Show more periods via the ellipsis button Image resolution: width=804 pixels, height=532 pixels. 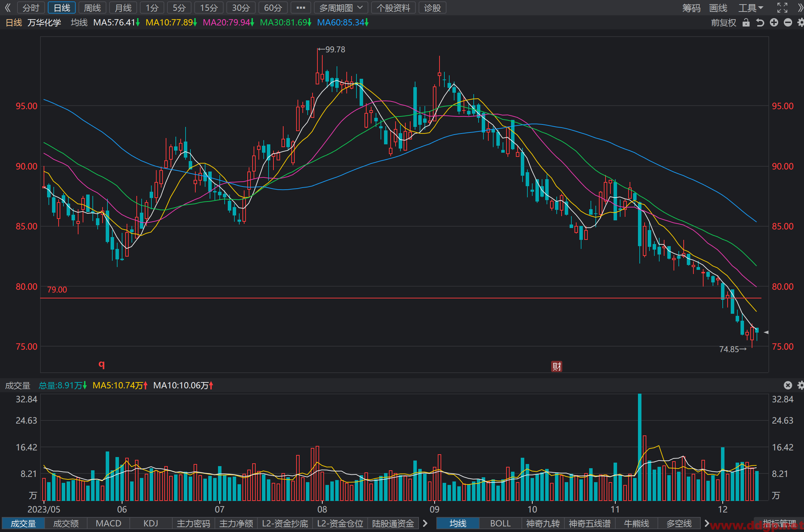pyautogui.click(x=301, y=8)
